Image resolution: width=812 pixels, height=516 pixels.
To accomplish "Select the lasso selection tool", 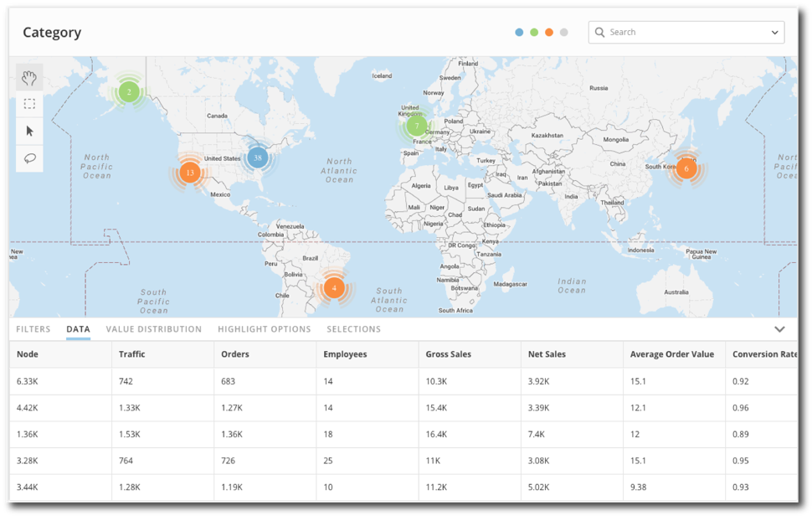I will pyautogui.click(x=29, y=157).
